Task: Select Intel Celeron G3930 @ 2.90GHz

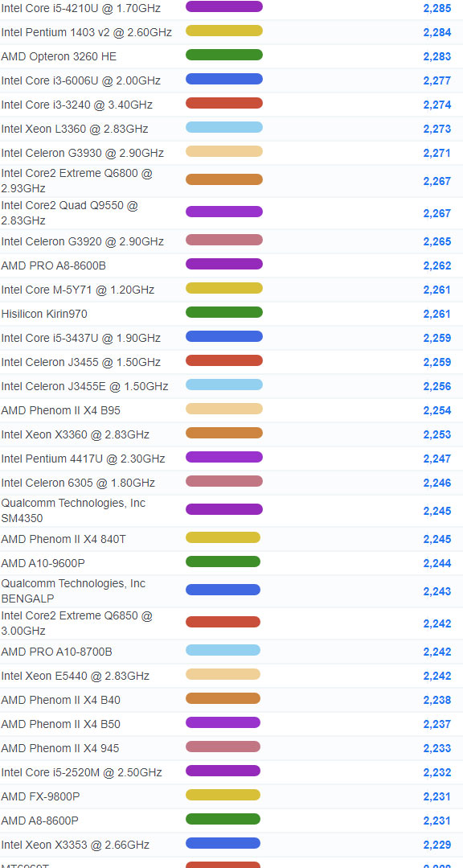Action: [x=83, y=153]
